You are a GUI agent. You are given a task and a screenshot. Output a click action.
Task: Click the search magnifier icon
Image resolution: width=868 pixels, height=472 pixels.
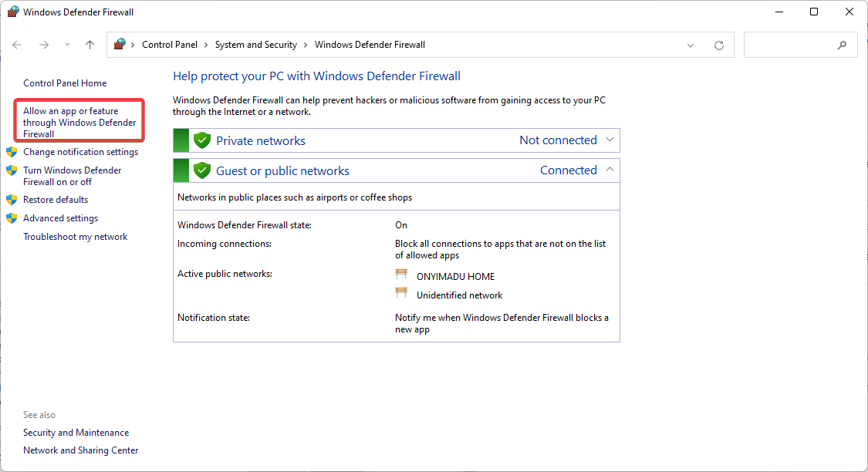point(842,46)
